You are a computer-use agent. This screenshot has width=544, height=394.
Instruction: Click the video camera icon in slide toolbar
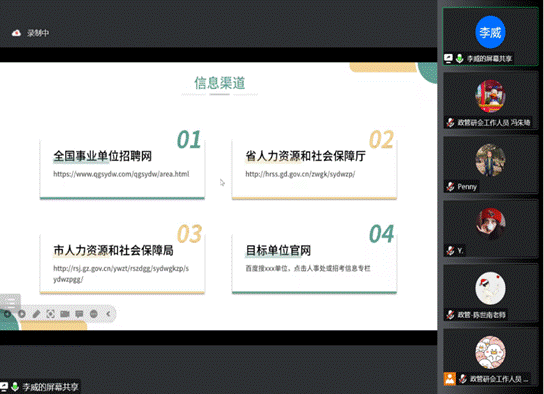[x=65, y=314]
